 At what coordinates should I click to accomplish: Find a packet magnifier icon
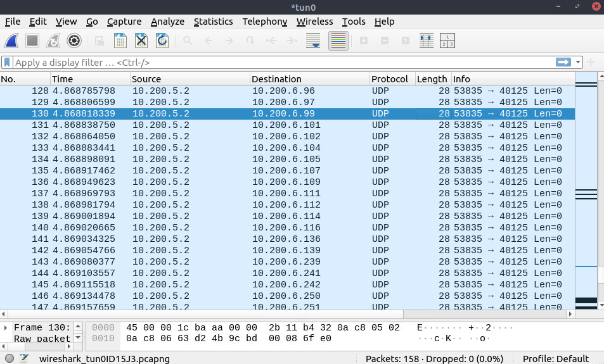coord(188,41)
